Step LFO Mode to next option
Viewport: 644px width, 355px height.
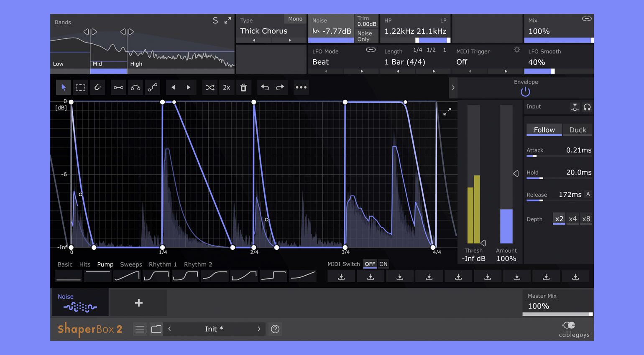pyautogui.click(x=362, y=71)
